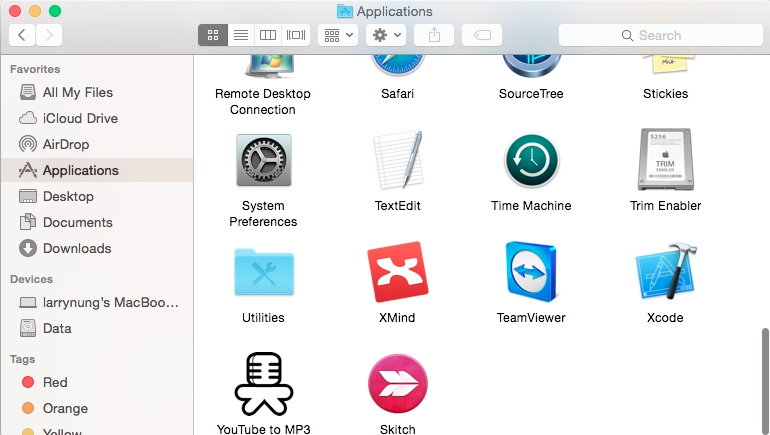Select larrynung's MacBook device

pyautogui.click(x=97, y=302)
